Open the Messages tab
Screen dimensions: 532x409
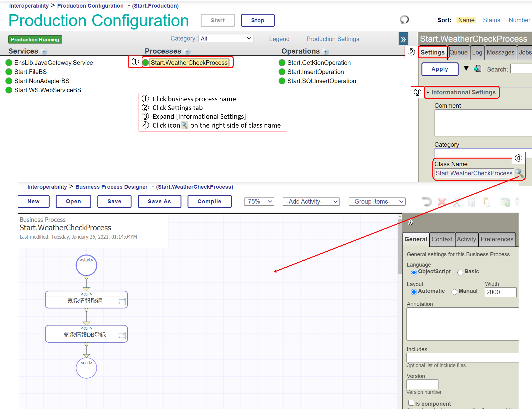[x=500, y=52]
